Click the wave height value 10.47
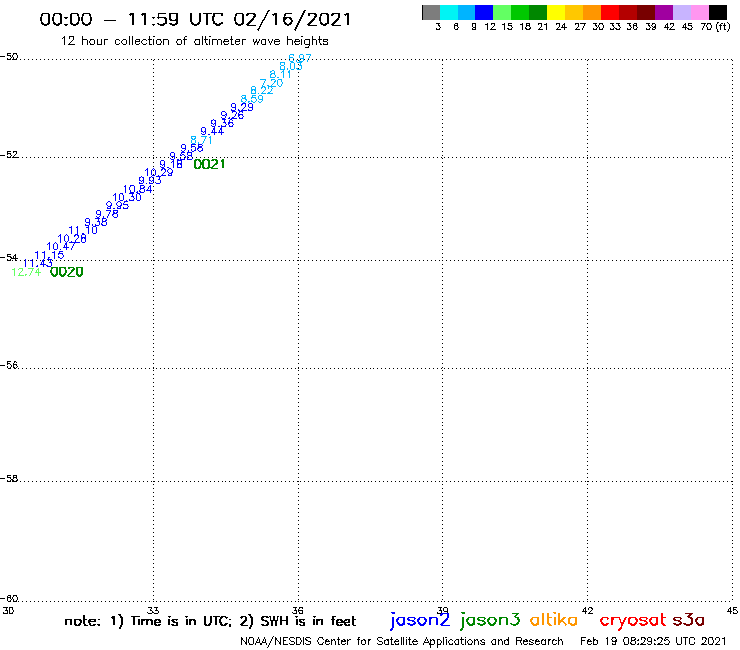The height and width of the screenshot is (650, 740). (61, 246)
